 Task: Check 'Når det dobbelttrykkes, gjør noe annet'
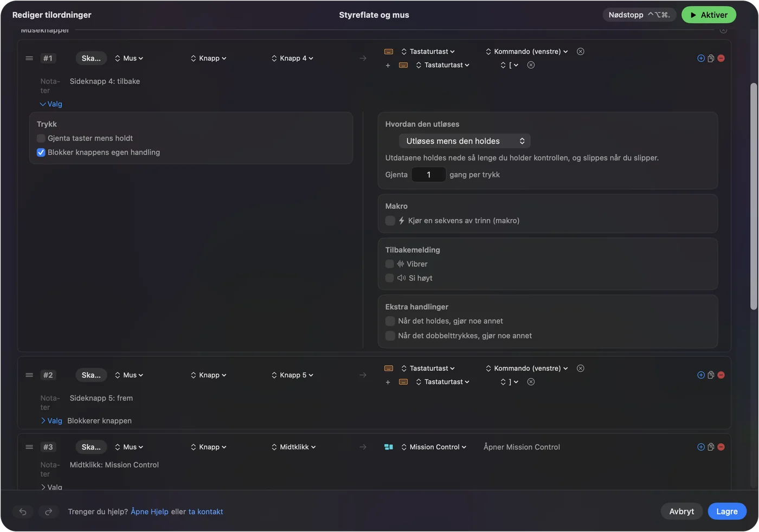point(390,336)
